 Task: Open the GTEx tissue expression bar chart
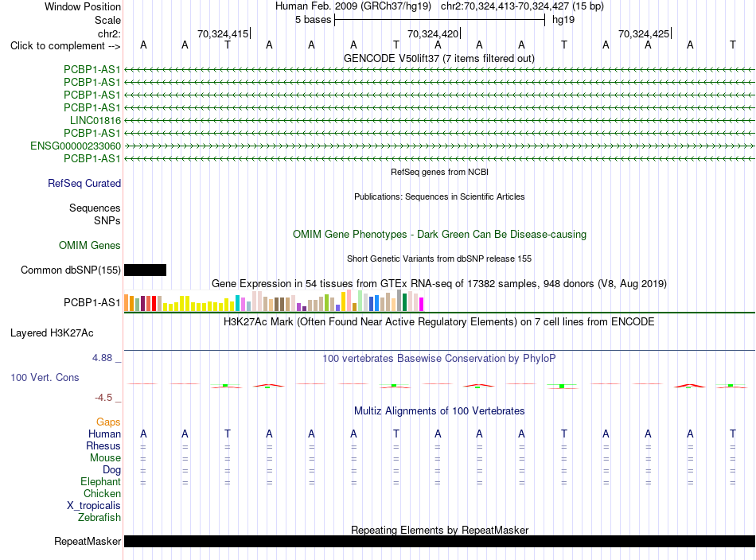pyautogui.click(x=274, y=301)
